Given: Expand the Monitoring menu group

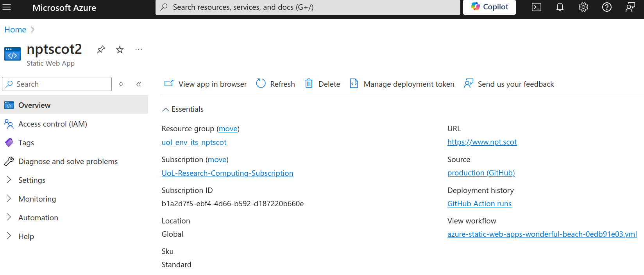Looking at the screenshot, I should tap(9, 198).
